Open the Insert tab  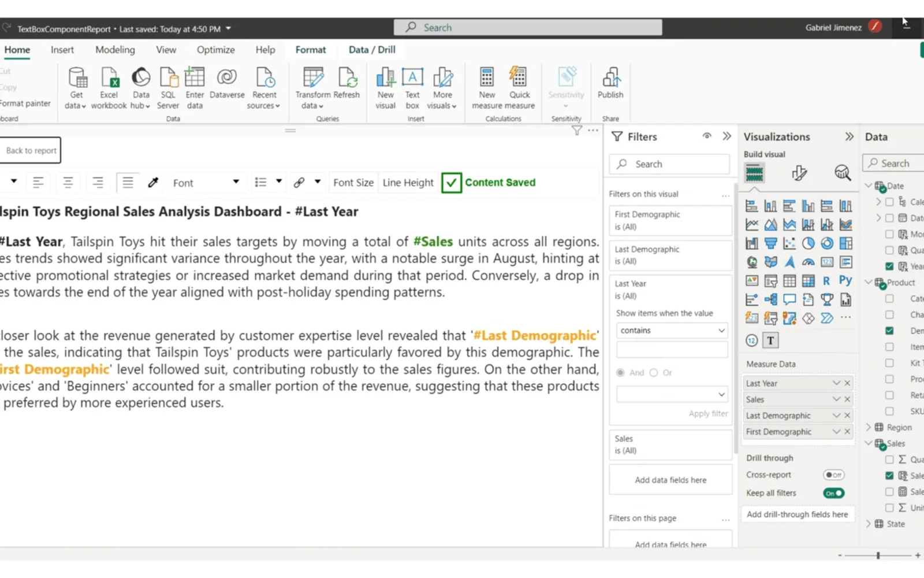62,50
